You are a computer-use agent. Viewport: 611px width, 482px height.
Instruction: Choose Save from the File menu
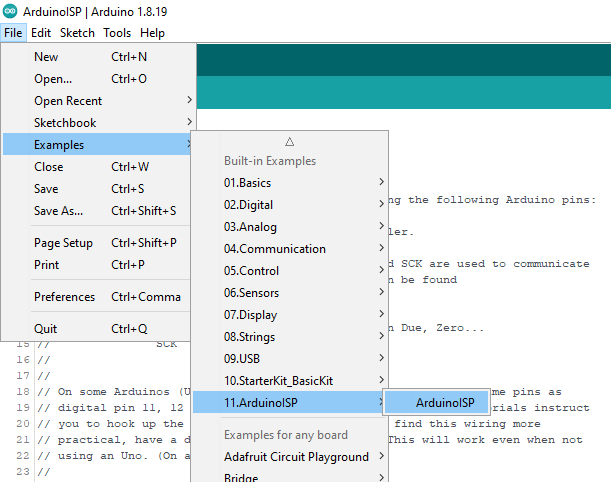point(97,189)
